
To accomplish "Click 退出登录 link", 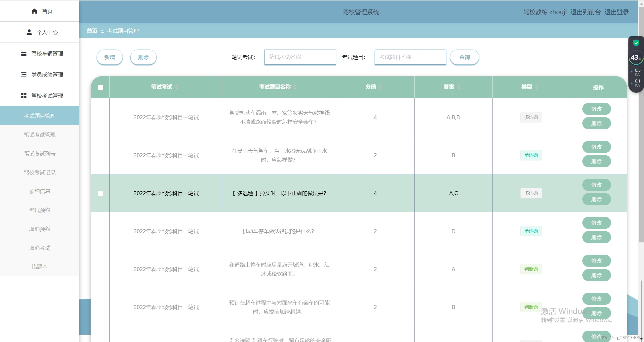I will click(x=617, y=12).
